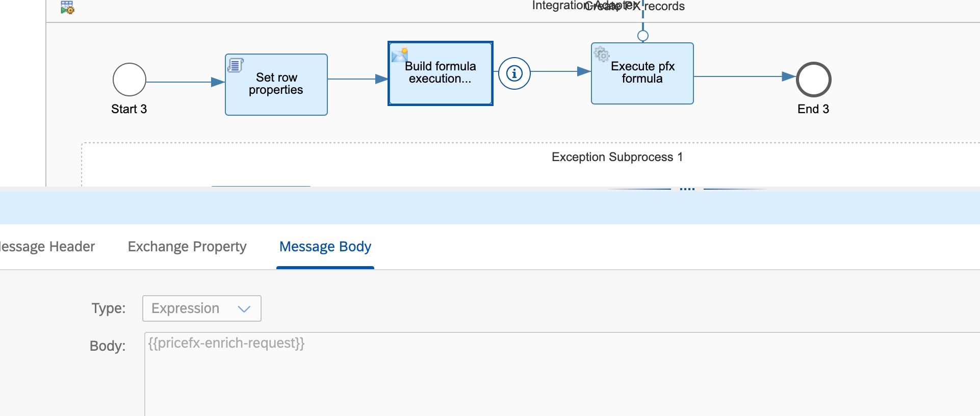
Task: Click the table-with-gear icon at top left
Action: pyautogui.click(x=67, y=7)
